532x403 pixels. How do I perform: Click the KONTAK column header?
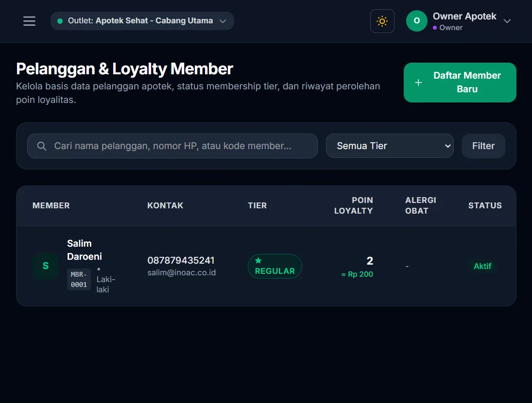point(165,205)
